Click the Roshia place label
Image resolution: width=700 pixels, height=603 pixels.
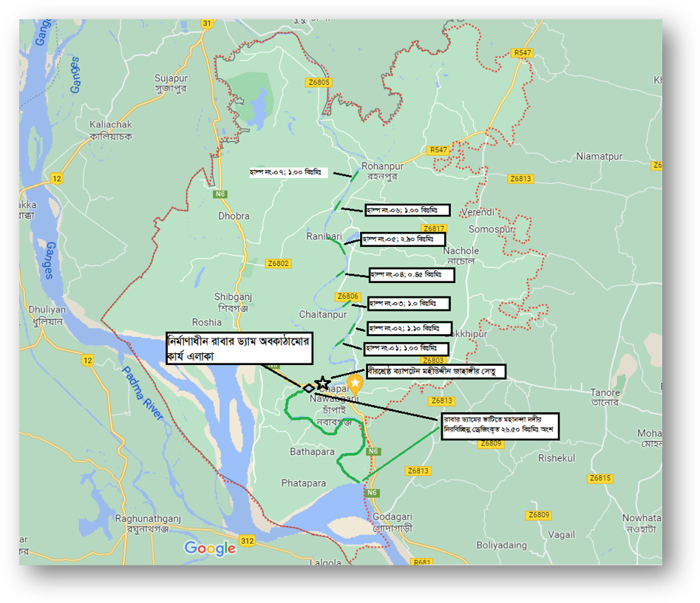tap(207, 322)
